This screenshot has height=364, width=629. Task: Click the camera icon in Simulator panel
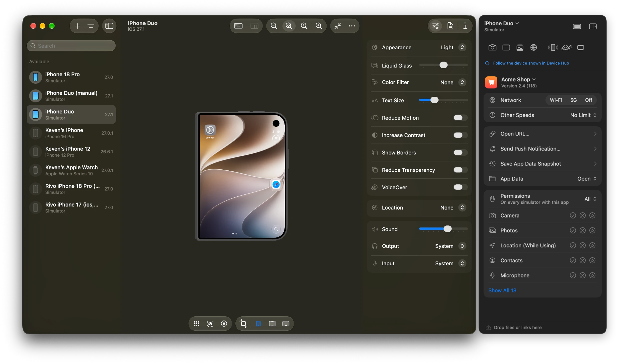click(492, 47)
